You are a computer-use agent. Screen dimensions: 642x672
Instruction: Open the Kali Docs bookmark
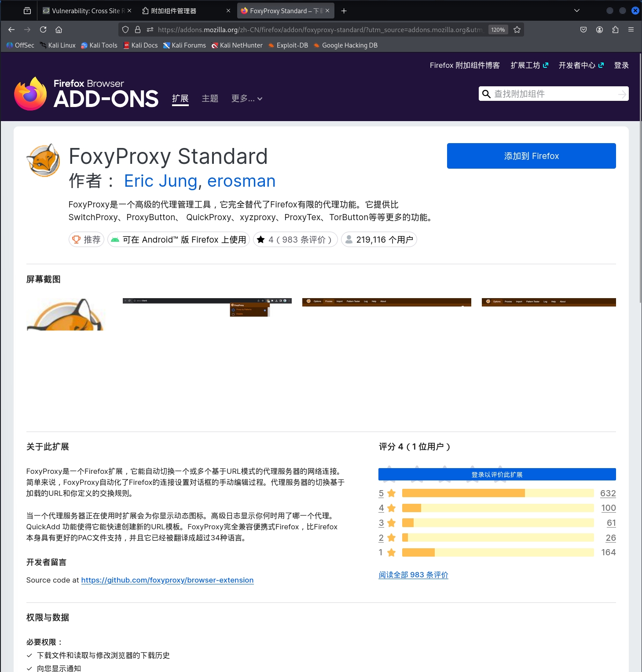pos(140,45)
